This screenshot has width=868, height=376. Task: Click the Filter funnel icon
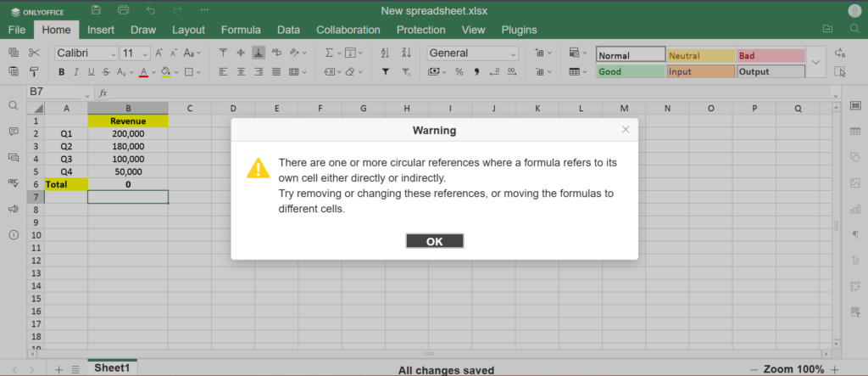tap(386, 72)
